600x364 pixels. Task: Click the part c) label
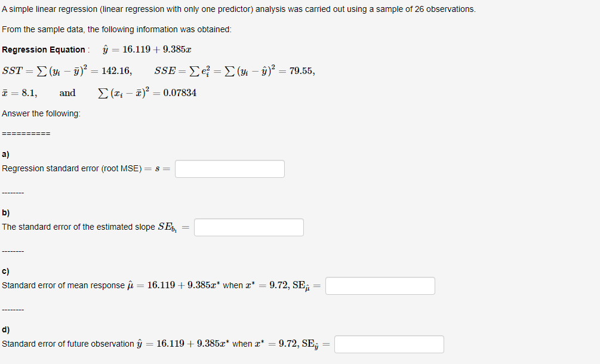coord(5,271)
